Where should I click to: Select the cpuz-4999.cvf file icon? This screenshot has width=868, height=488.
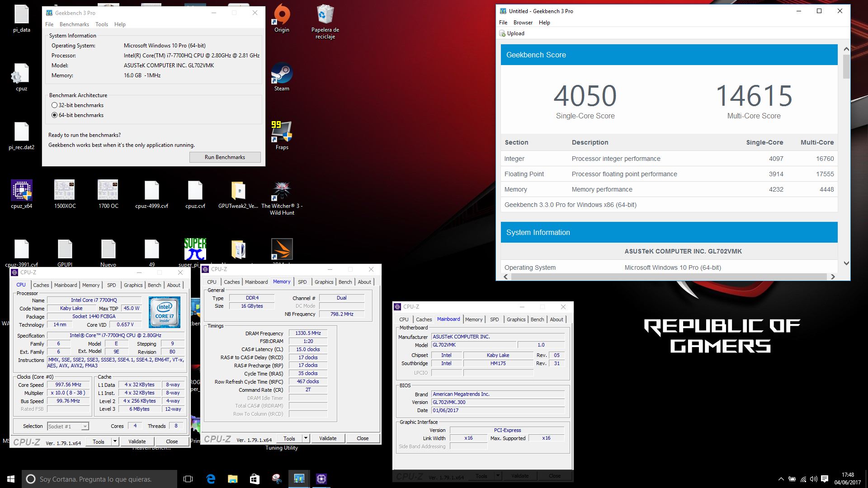[151, 194]
